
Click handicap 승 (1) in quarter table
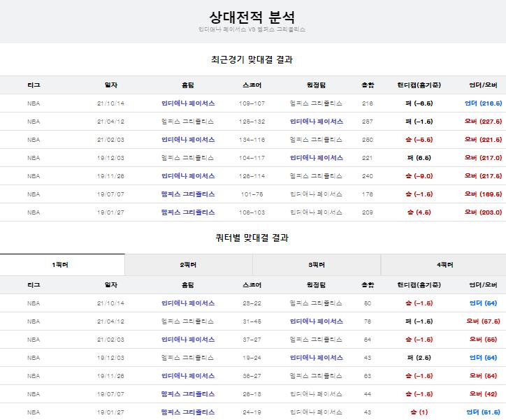419,412
